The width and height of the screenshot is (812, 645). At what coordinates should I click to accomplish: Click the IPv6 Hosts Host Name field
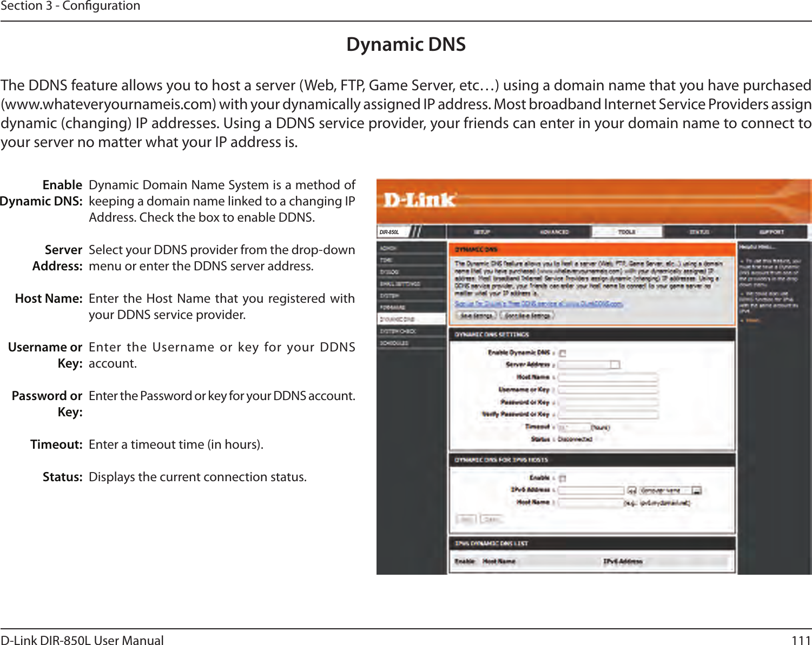(x=591, y=503)
